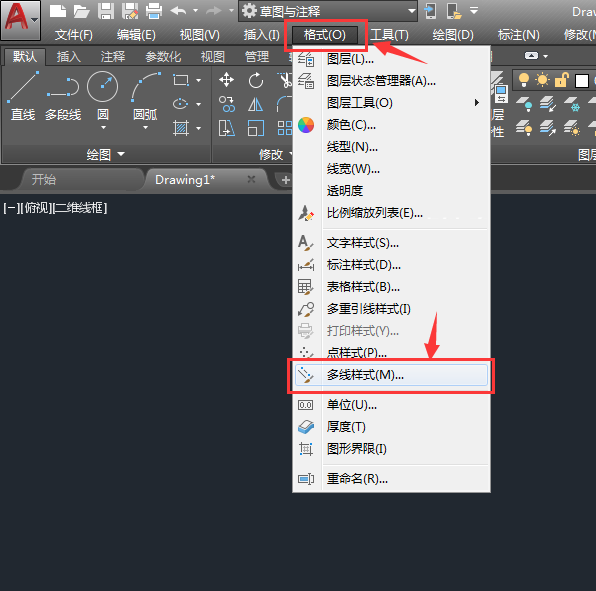Choose the Hatch tool icon
Image resolution: width=596 pixels, height=591 pixels.
pos(181,128)
